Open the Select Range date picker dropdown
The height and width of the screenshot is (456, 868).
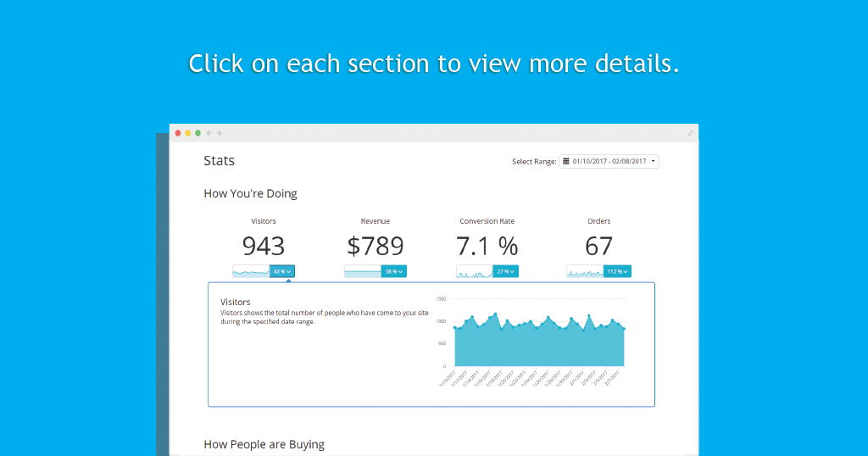609,162
